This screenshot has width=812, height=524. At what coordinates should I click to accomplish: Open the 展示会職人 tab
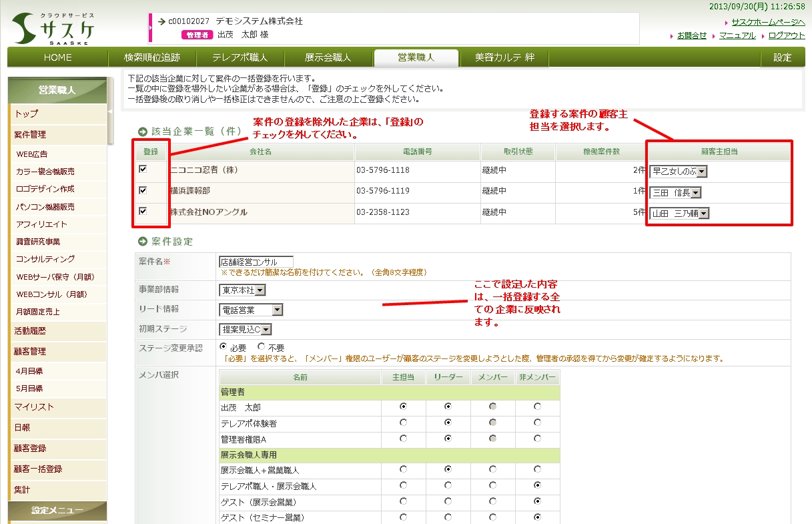328,57
